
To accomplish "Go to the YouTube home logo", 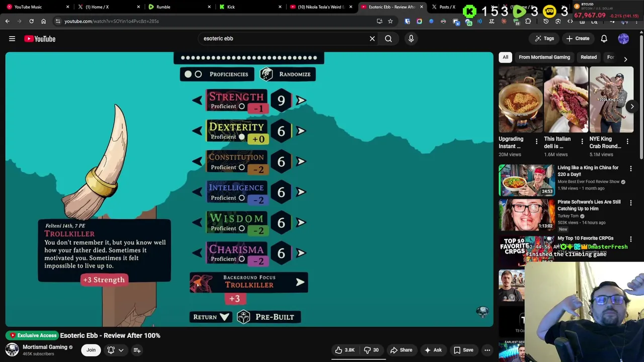I will tap(40, 39).
